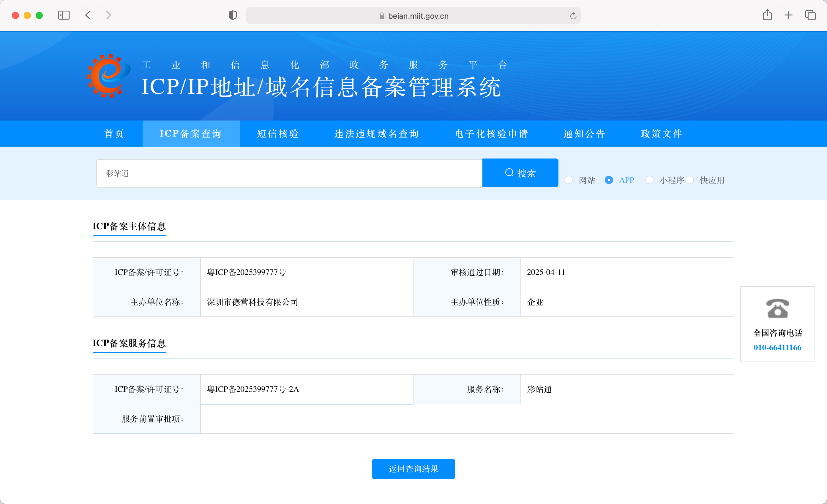Click the share icon in browser toolbar
This screenshot has width=827, height=504.
pos(767,15)
